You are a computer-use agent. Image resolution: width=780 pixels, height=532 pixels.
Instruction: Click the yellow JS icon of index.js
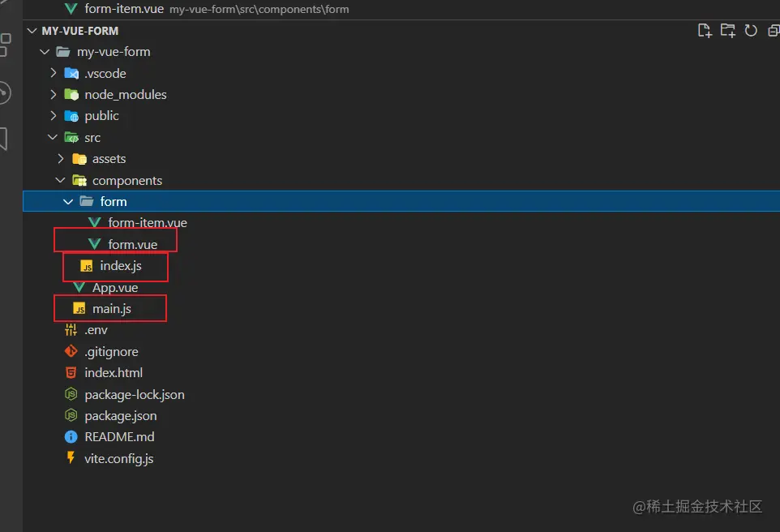pyautogui.click(x=87, y=265)
